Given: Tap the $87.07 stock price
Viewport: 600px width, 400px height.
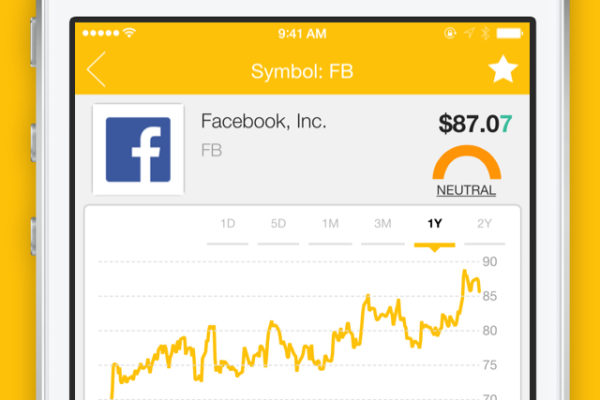Looking at the screenshot, I should [475, 124].
